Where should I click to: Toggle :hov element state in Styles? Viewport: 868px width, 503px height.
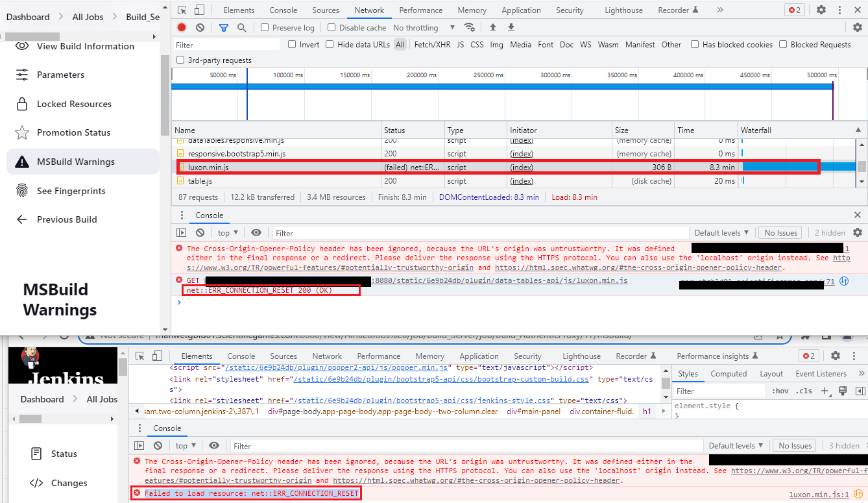point(780,391)
